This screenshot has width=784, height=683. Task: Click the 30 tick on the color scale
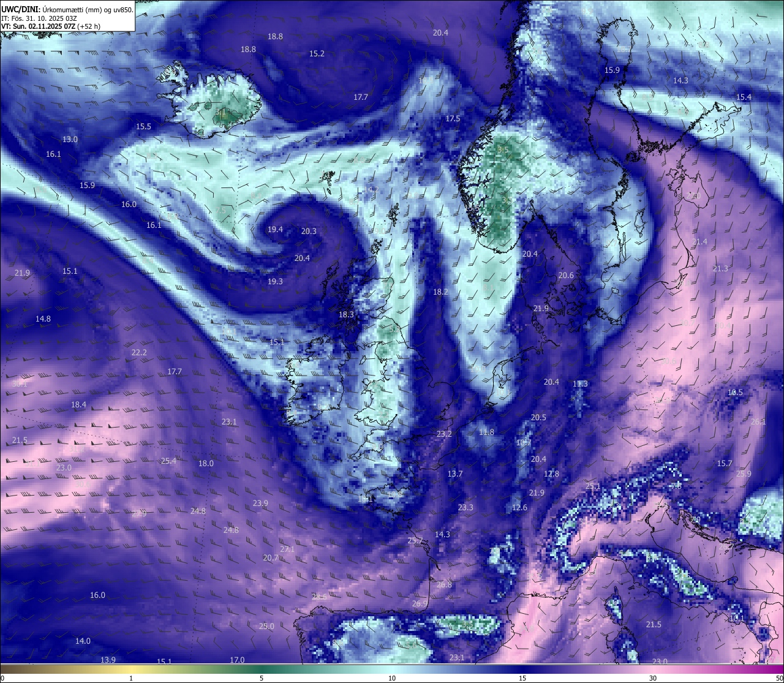[653, 678]
